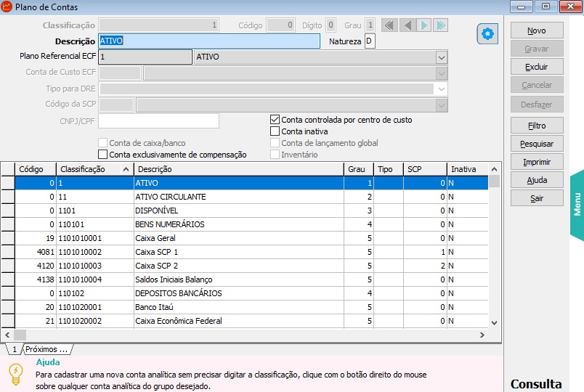Click the Tipo column header
Image resolution: width=584 pixels, height=392 pixels.
point(389,169)
